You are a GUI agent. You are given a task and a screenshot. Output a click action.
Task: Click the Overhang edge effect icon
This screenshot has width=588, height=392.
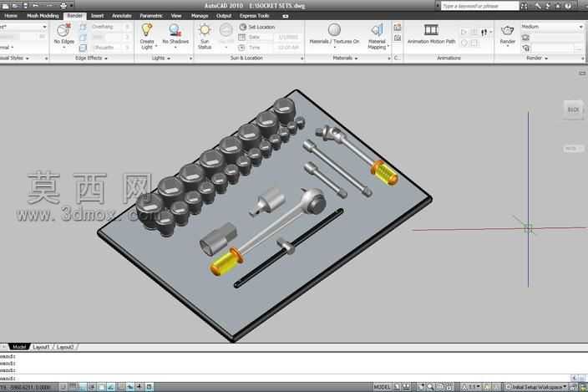84,27
